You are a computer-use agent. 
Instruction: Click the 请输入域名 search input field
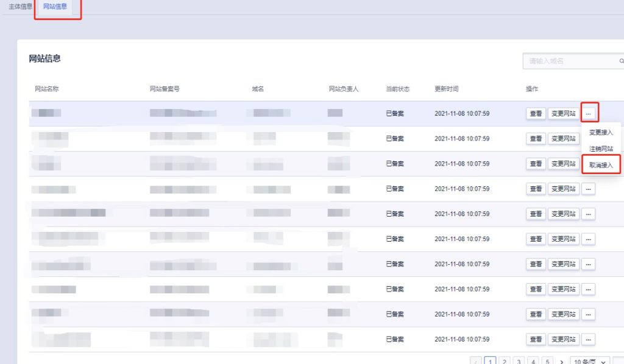click(567, 61)
